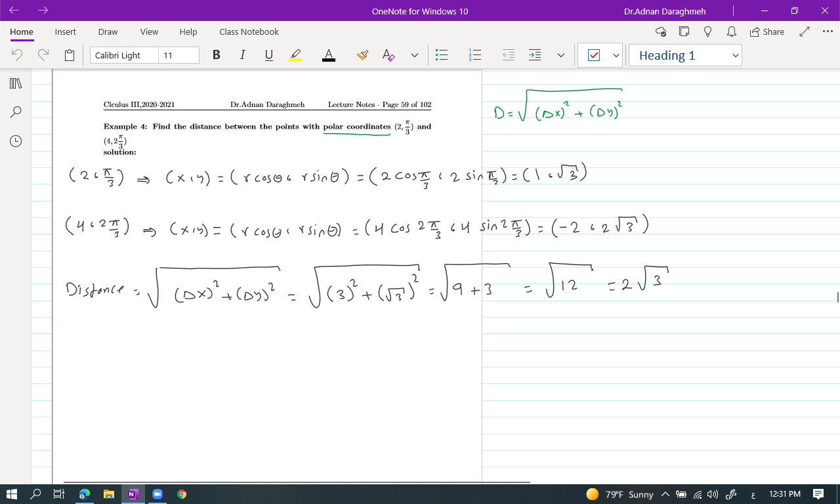Undo the last action
This screenshot has width=840, height=504.
pos(18,56)
